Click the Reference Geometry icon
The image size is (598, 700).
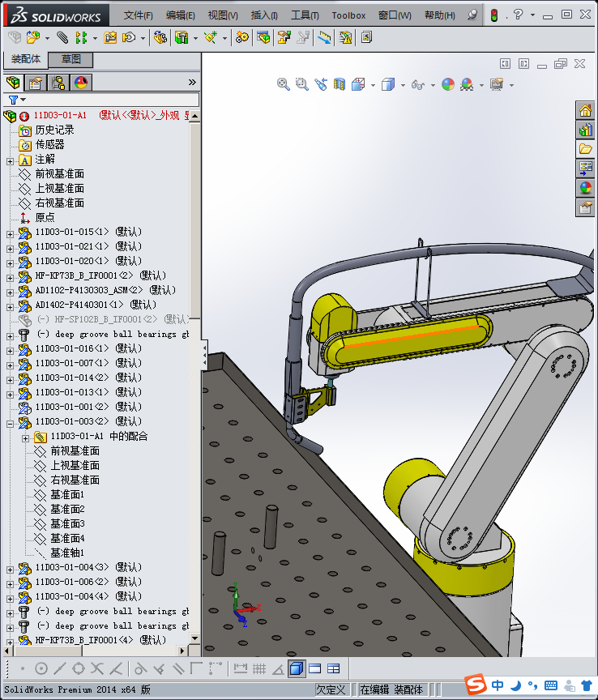click(x=211, y=37)
